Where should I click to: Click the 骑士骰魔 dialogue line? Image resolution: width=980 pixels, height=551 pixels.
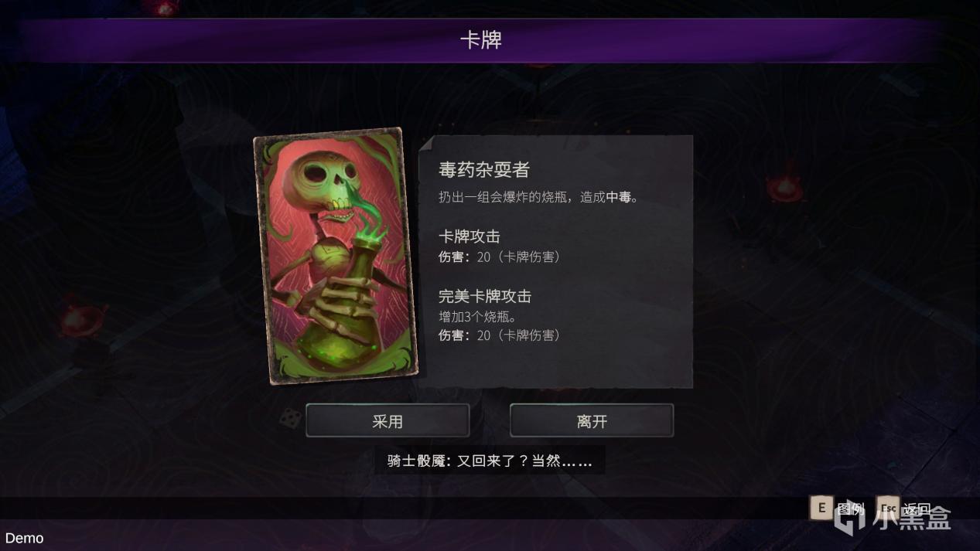tap(490, 461)
